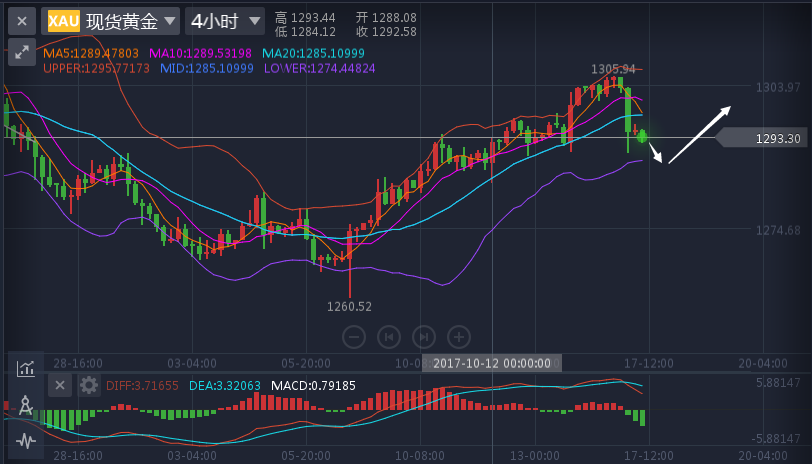812x464 pixels.
Task: Click the MA20 moving average label
Action: pos(313,53)
